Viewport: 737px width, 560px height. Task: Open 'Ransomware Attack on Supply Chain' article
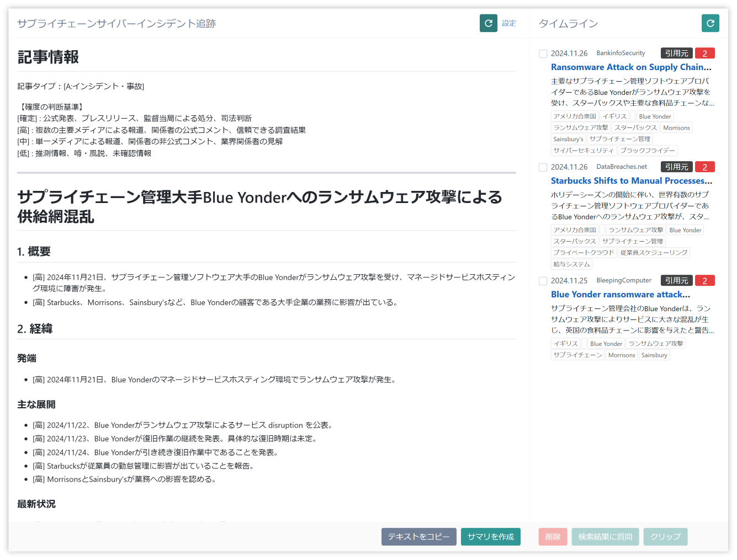(x=631, y=67)
